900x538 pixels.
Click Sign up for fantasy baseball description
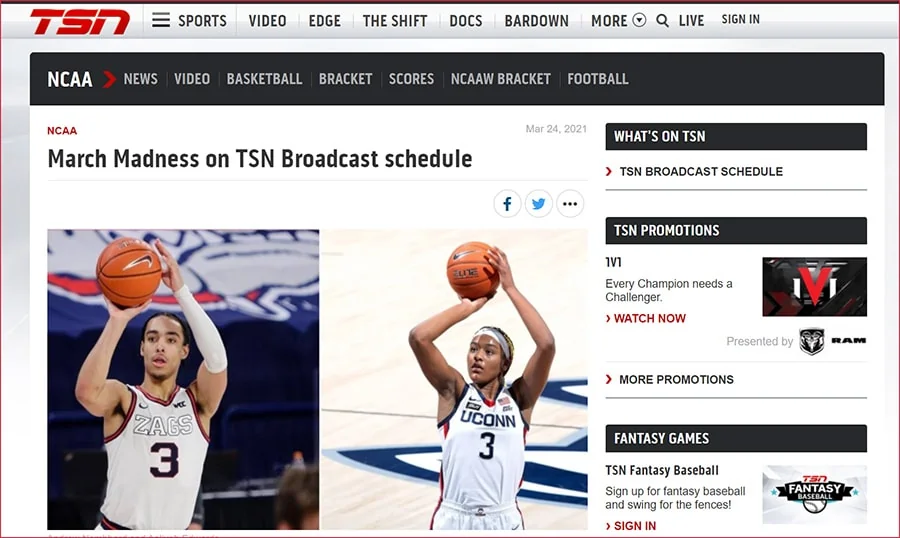tap(675, 498)
